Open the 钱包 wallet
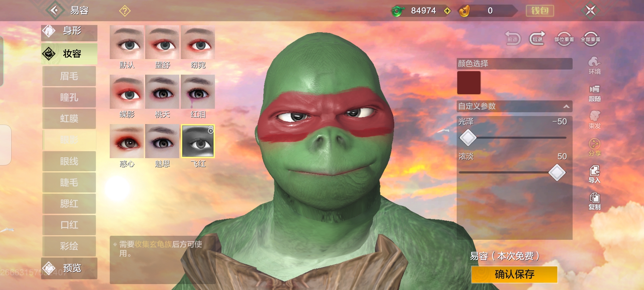Viewport: 644px width, 290px height. [540, 11]
